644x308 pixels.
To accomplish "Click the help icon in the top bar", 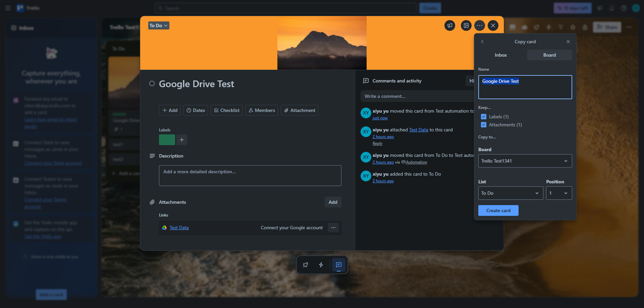I will pos(624,8).
